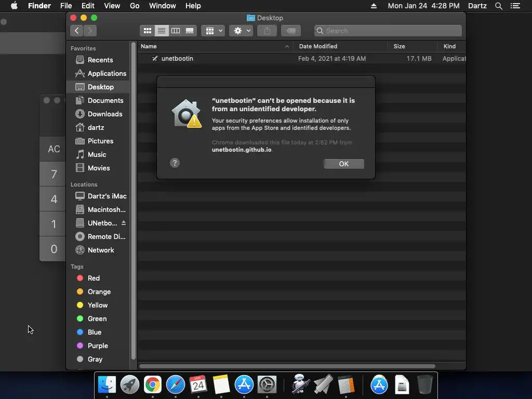The height and width of the screenshot is (399, 532).
Task: Sort files by Kind column header
Action: tap(451, 46)
